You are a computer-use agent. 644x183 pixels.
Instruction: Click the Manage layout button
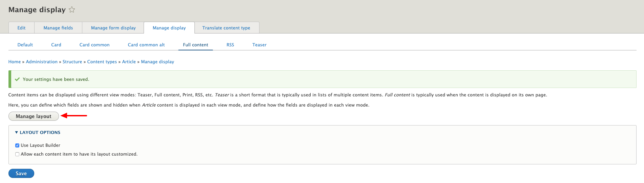(x=34, y=116)
